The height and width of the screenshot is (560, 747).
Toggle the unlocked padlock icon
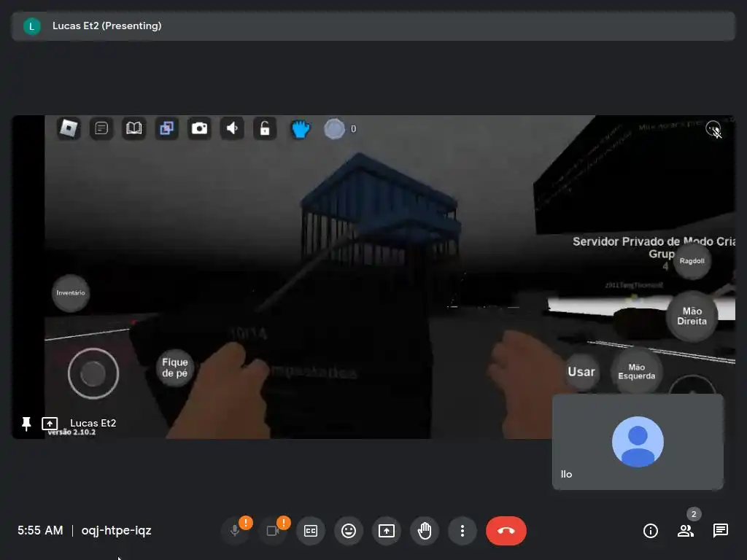[265, 128]
